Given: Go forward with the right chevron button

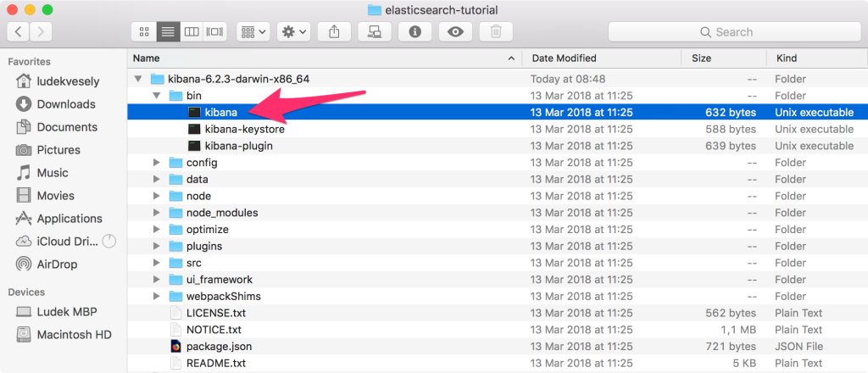Looking at the screenshot, I should pyautogui.click(x=41, y=31).
